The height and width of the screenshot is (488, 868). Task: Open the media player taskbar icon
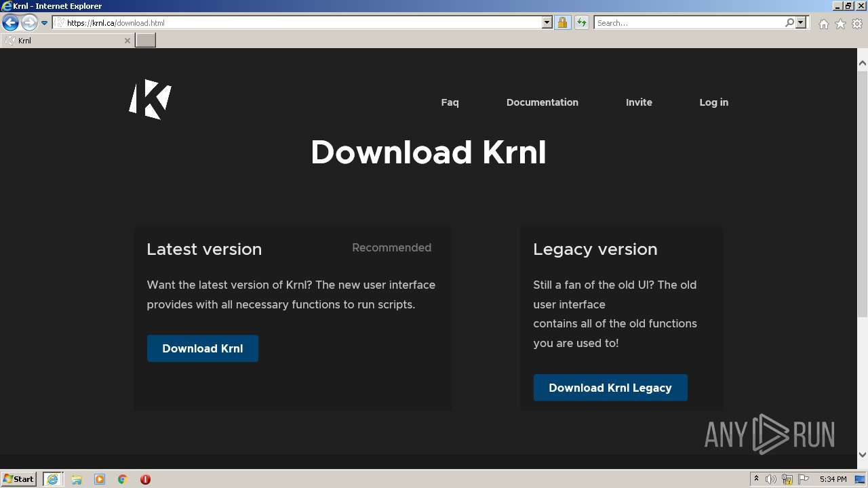[100, 479]
